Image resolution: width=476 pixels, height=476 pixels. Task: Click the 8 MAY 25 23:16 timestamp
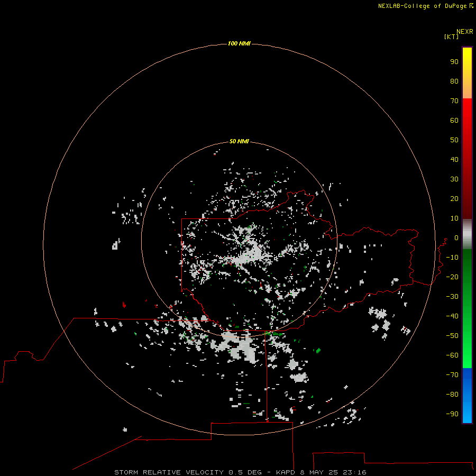coord(333,472)
